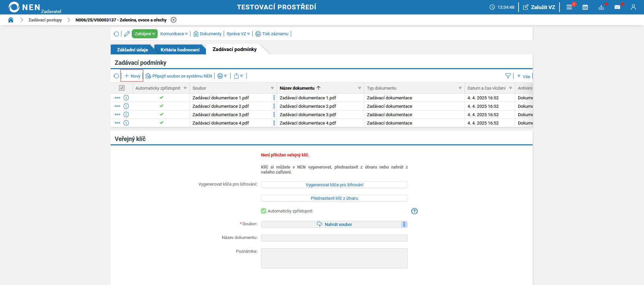Close the N006/25/V00003137 breadcrumb record

[x=173, y=20]
